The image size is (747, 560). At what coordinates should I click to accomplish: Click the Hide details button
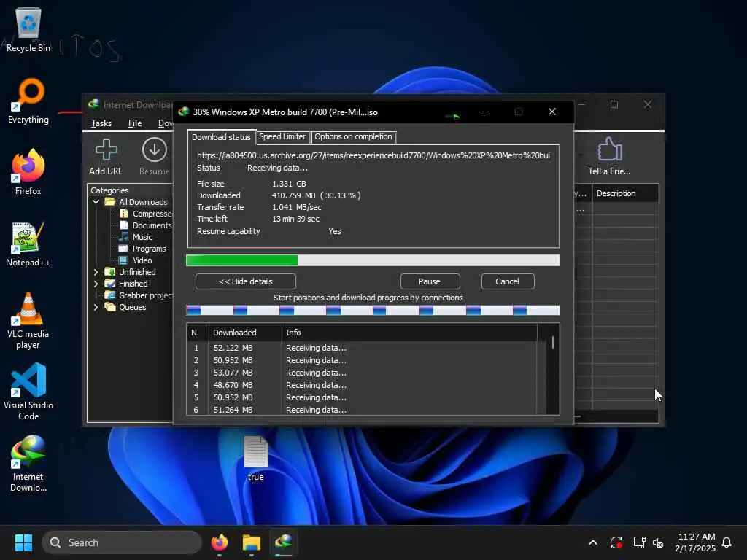tap(245, 281)
